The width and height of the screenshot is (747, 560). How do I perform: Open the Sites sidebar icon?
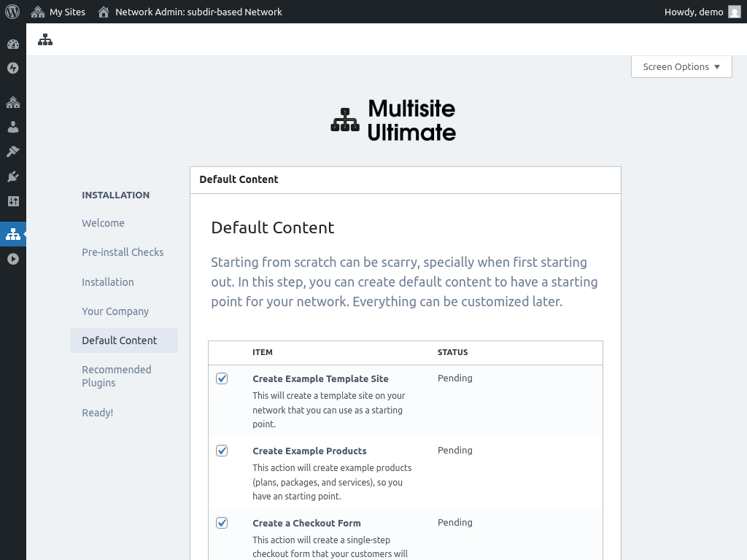pyautogui.click(x=13, y=102)
